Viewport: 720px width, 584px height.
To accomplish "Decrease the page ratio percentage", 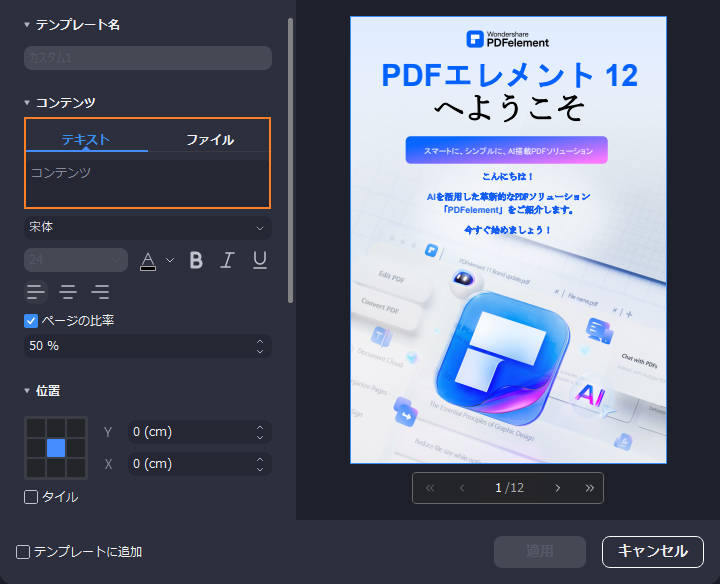I will pyautogui.click(x=260, y=351).
